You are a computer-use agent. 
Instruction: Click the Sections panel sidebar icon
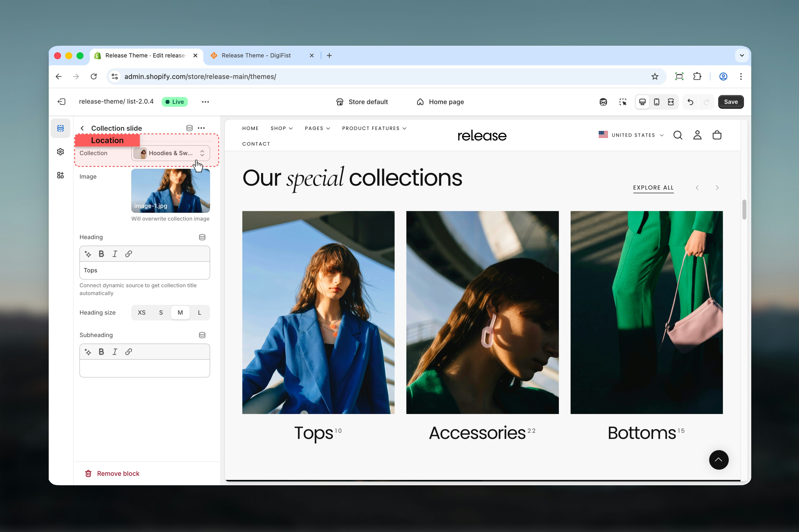click(x=60, y=128)
